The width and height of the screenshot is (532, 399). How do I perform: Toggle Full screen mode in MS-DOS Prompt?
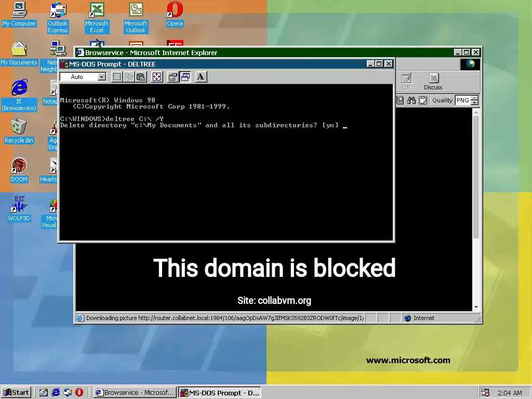[157, 77]
